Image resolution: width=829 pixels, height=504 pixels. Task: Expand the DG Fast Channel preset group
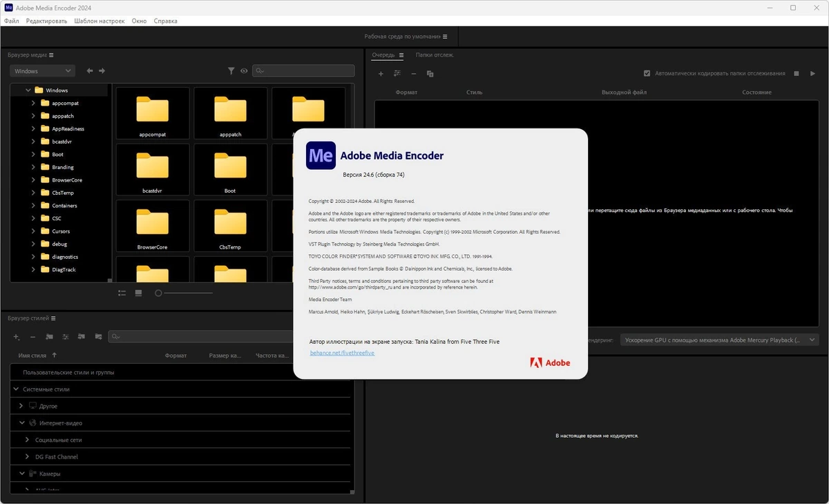coord(28,456)
